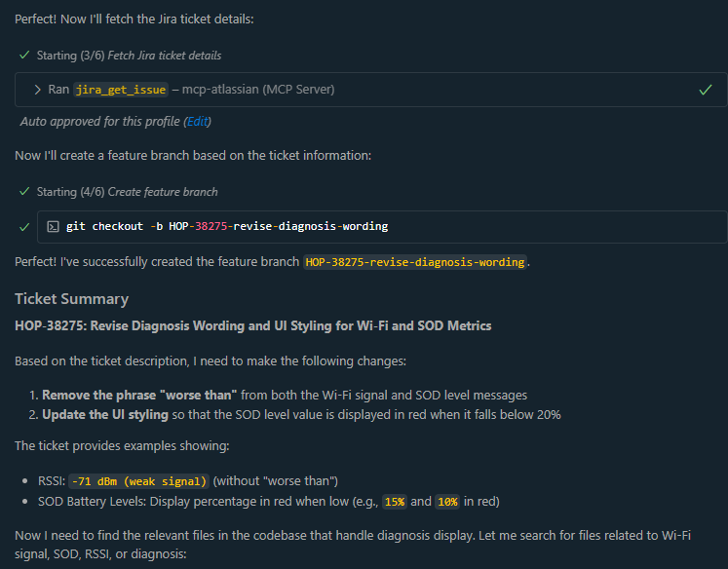Viewport: 728px width, 569px height.
Task: Click the highlighted branch name in the success sentence
Action: pos(415,262)
